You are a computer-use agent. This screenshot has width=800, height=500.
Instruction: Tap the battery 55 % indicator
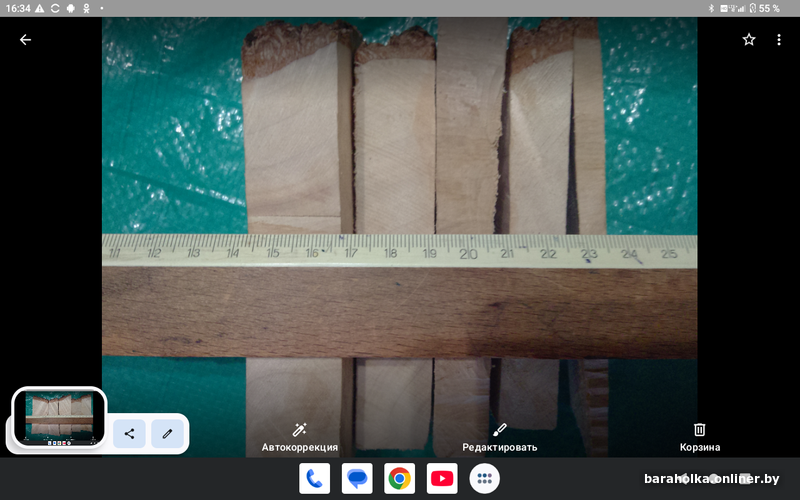(764, 8)
